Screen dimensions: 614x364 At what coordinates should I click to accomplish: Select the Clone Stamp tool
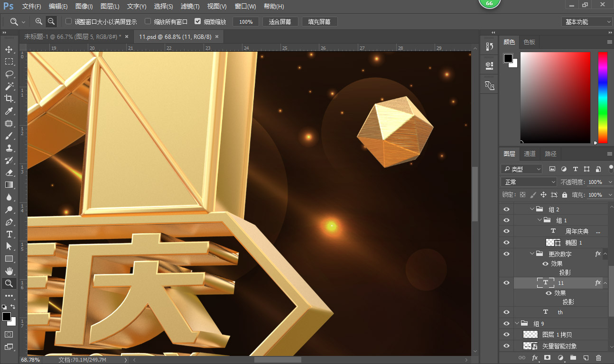[9, 148]
